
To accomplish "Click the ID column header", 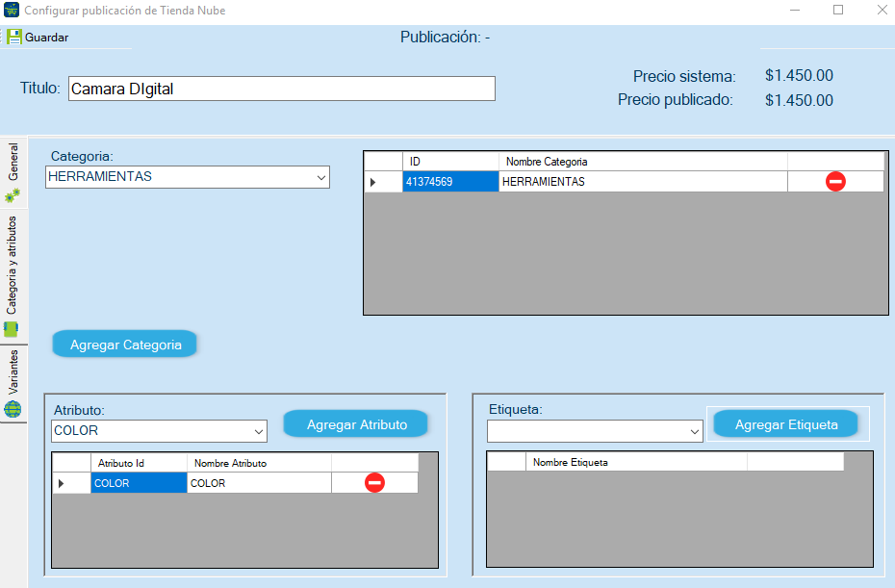I will pos(451,162).
